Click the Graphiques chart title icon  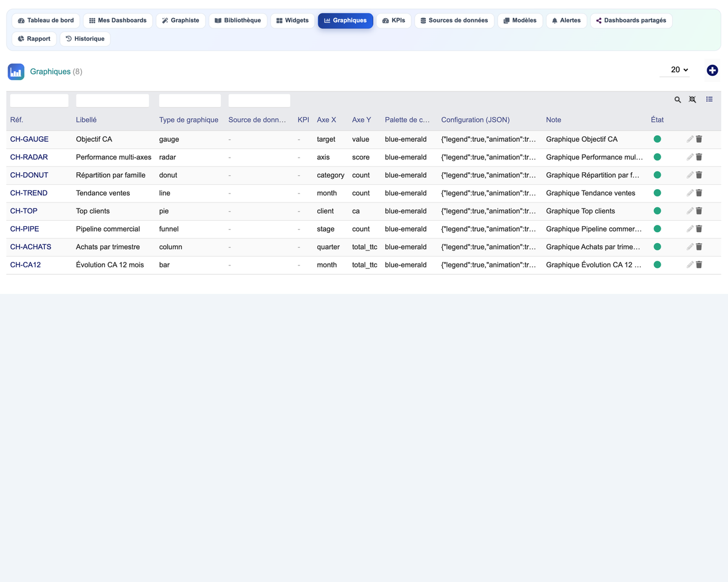16,72
